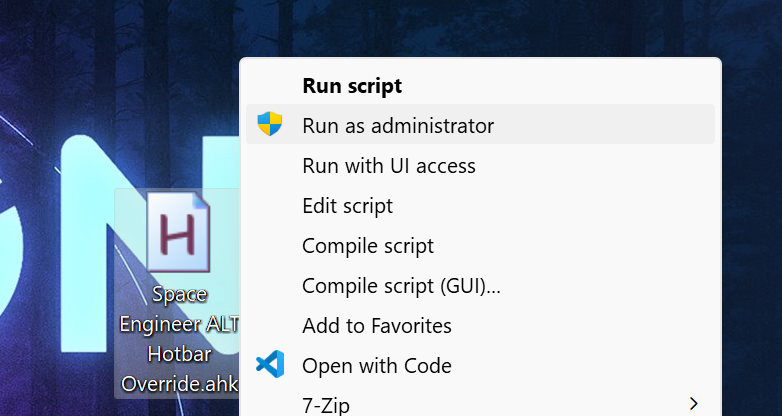Launch Compile script (GUI)... option
This screenshot has height=416, width=782.
click(401, 286)
